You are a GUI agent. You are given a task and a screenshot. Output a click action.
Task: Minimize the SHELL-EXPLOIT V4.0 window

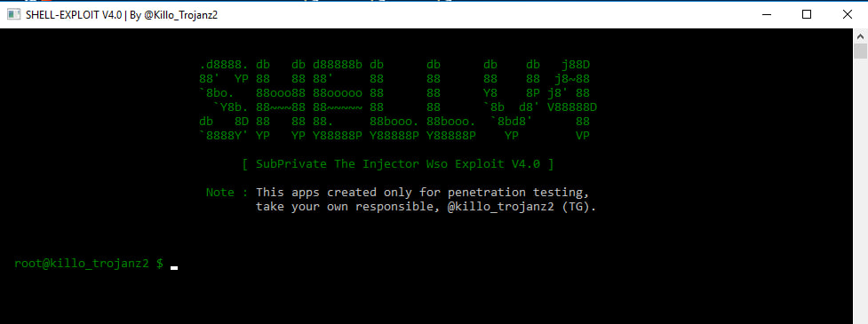tap(766, 15)
